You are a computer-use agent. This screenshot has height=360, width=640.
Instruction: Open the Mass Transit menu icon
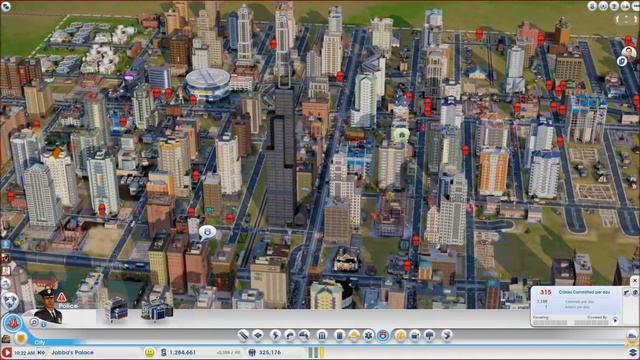(x=415, y=336)
